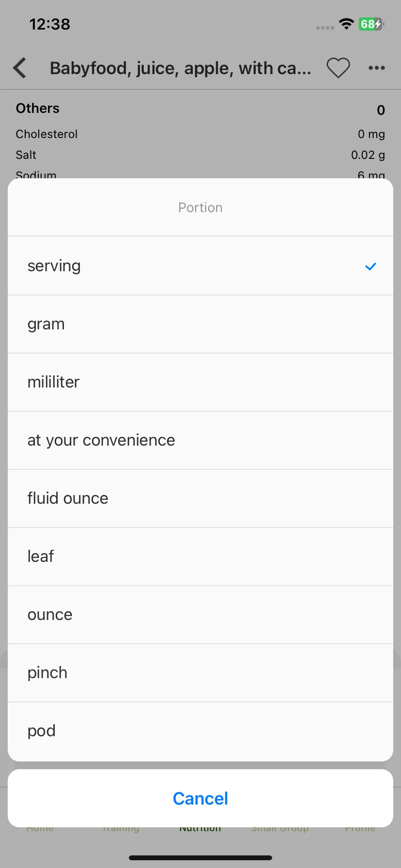Select the serving portion option
The height and width of the screenshot is (868, 401).
[200, 266]
